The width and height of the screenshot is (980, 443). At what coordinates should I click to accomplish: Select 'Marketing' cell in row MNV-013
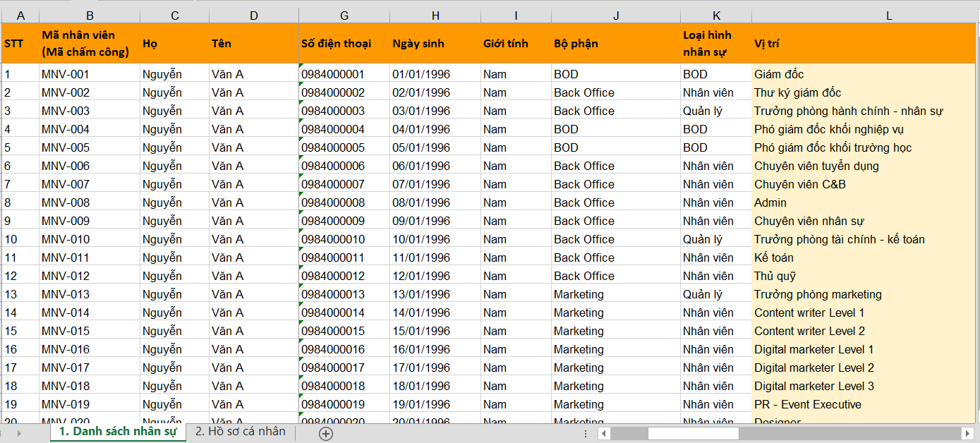point(616,294)
